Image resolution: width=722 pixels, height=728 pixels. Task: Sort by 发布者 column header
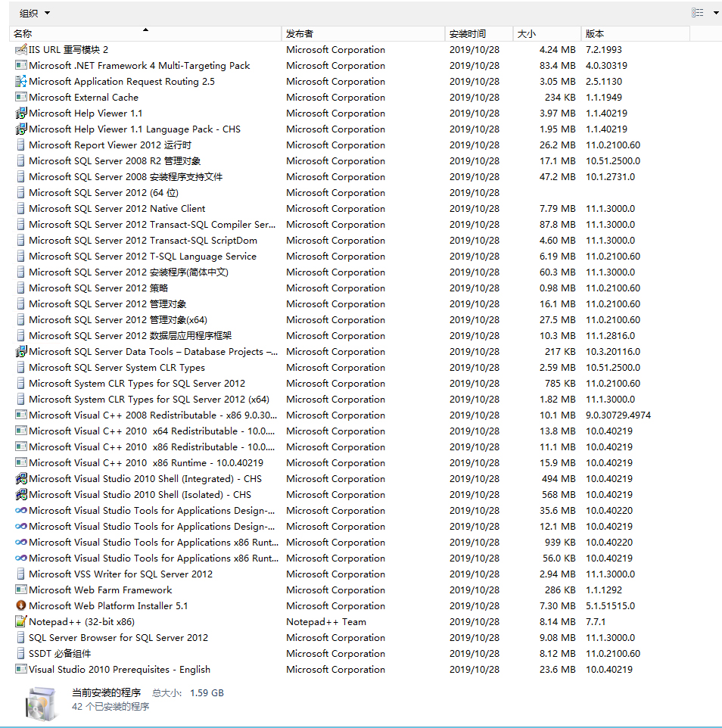pyautogui.click(x=363, y=33)
